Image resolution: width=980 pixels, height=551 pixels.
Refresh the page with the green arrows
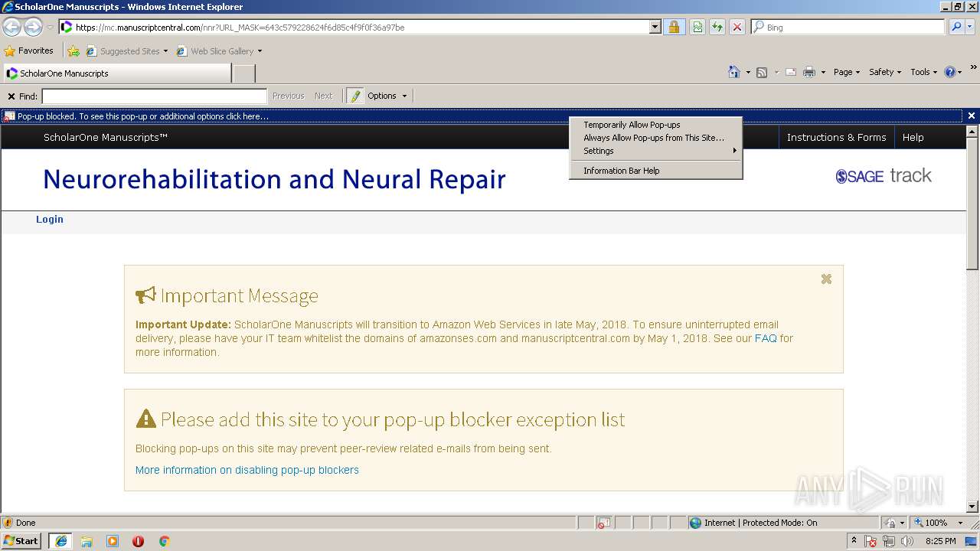pos(717,28)
